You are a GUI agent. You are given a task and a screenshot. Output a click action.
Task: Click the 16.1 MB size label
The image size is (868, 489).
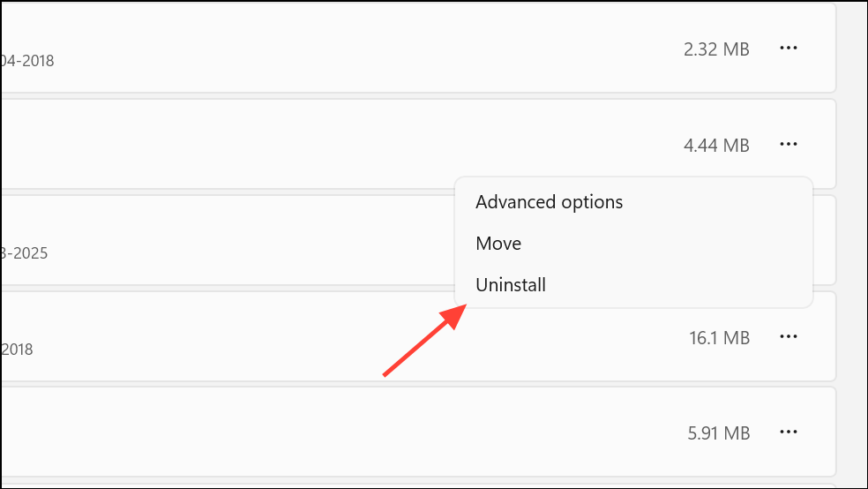click(x=719, y=337)
